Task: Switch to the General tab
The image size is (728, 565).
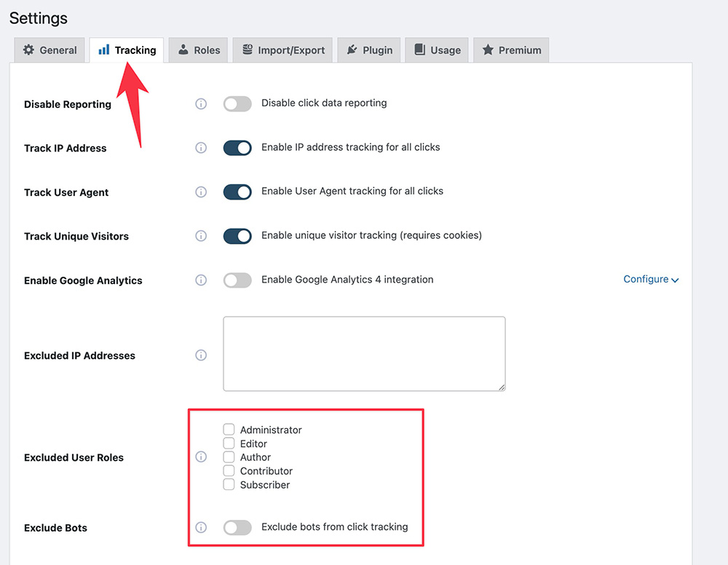Action: click(x=50, y=50)
